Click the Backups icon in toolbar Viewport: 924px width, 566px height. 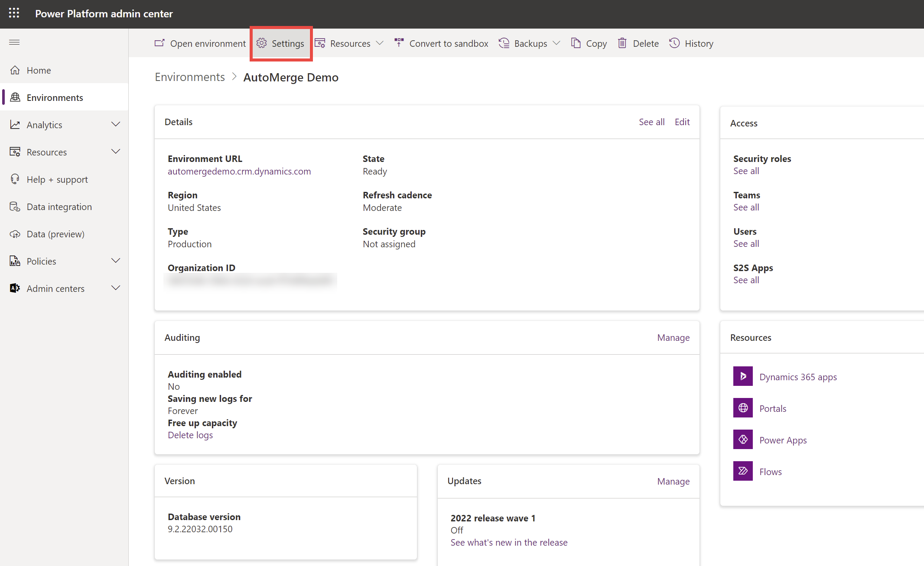[x=504, y=43]
